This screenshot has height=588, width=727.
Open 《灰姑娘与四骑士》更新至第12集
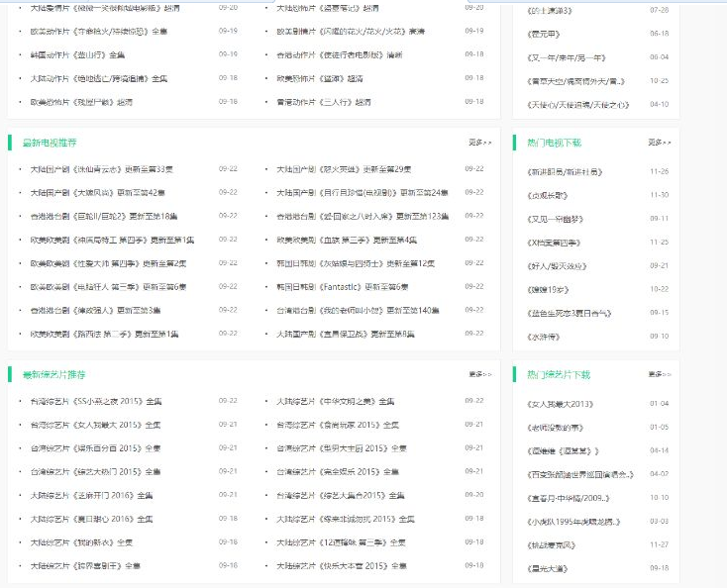tap(356, 263)
